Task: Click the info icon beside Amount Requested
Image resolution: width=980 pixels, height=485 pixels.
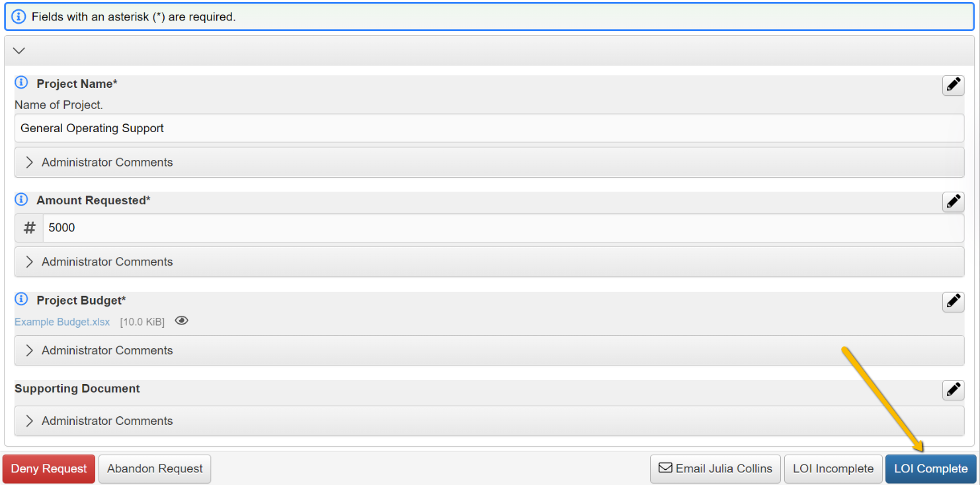Action: tap(21, 200)
